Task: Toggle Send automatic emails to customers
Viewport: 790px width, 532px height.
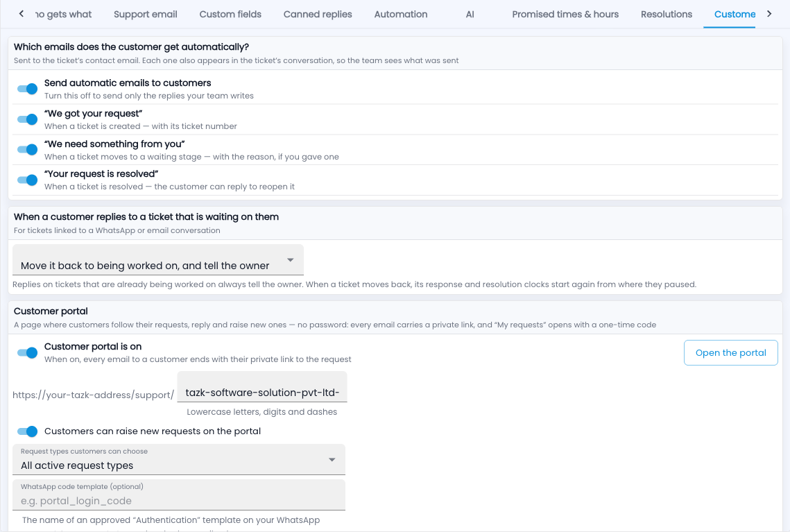Action: pyautogui.click(x=27, y=89)
